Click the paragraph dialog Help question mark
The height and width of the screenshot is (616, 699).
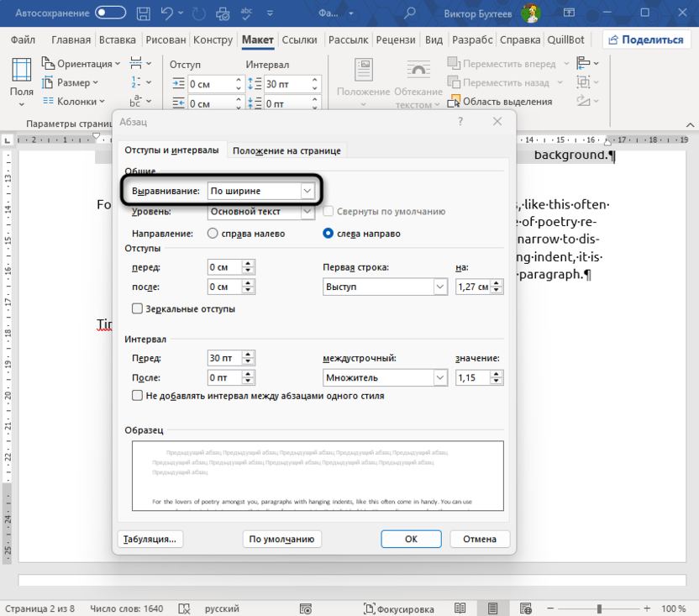460,122
